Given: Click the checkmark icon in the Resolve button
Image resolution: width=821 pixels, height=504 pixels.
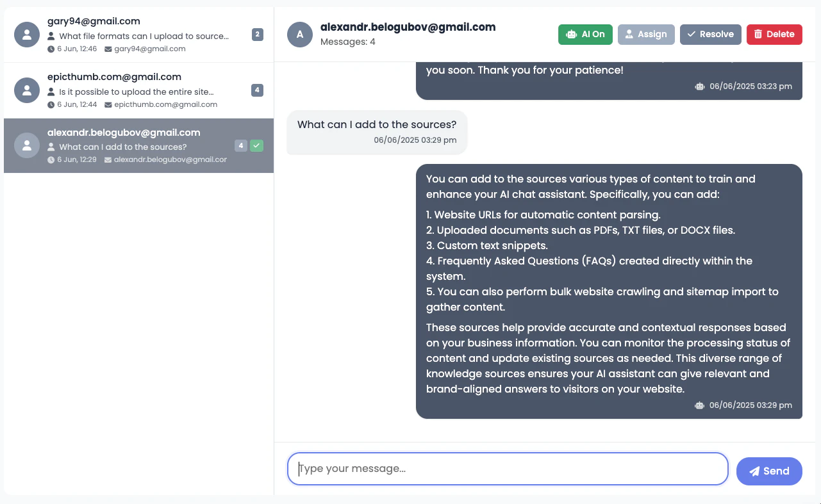Looking at the screenshot, I should point(692,34).
